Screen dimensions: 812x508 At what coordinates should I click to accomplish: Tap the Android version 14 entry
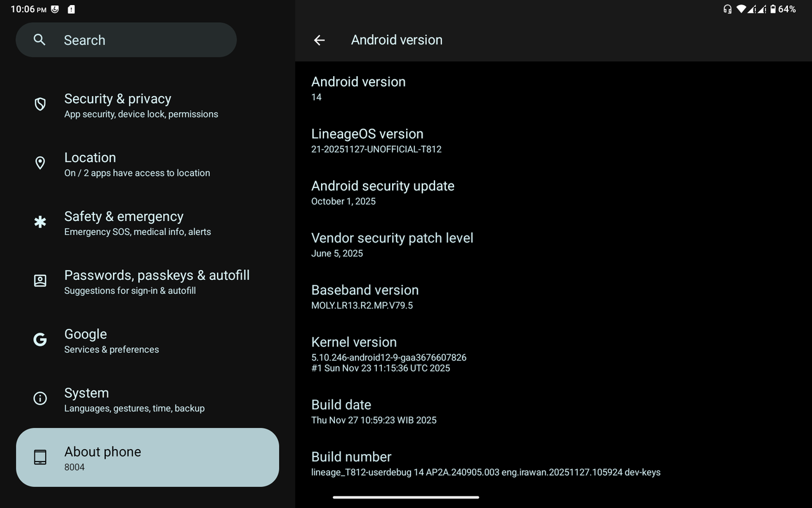[x=553, y=88]
